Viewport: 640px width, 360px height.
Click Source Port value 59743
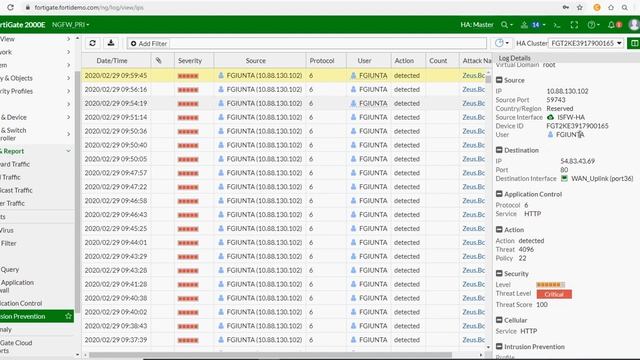point(556,100)
